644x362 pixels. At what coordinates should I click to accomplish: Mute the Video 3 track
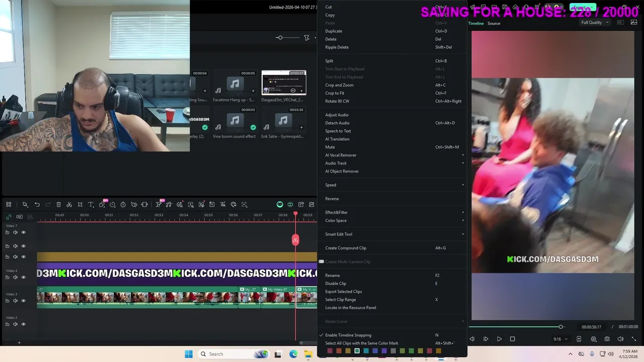coord(15,301)
